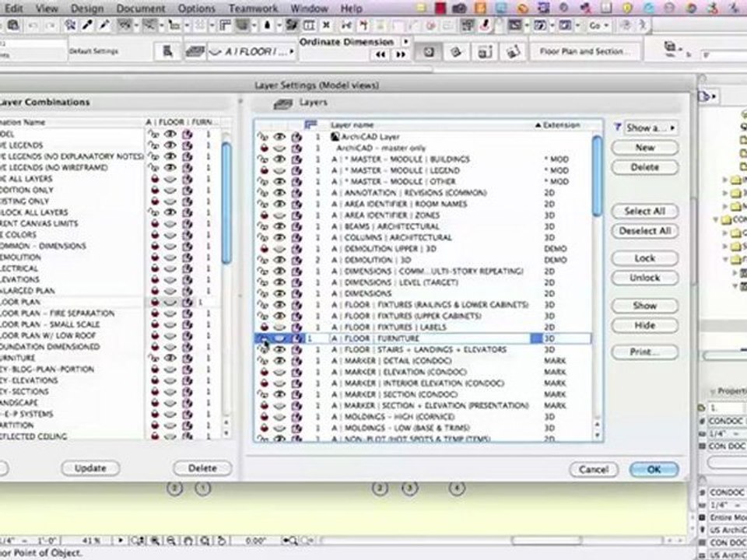Open the Go dropdown in toolbar
The width and height of the screenshot is (747, 560).
pyautogui.click(x=598, y=26)
